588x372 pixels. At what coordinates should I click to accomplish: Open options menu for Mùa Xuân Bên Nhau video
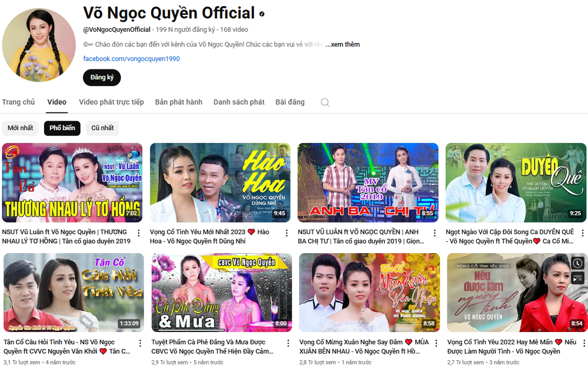pyautogui.click(x=436, y=343)
